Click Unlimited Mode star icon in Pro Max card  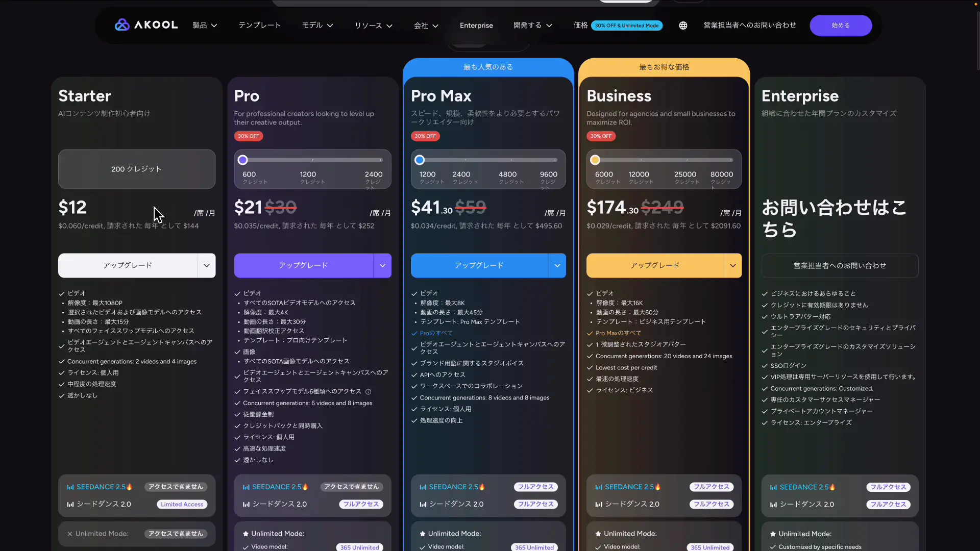click(423, 534)
